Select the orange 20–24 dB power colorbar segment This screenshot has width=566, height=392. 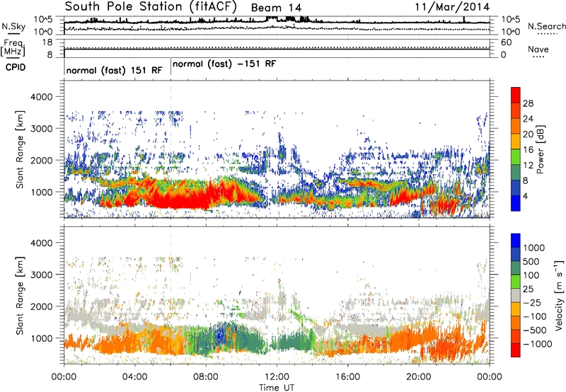[x=516, y=126]
